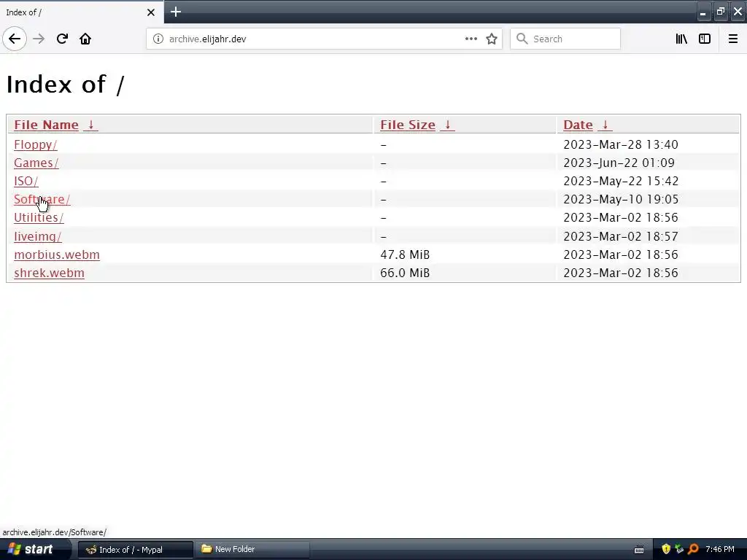Open a new browser tab
The height and width of the screenshot is (560, 747).
pyautogui.click(x=176, y=12)
